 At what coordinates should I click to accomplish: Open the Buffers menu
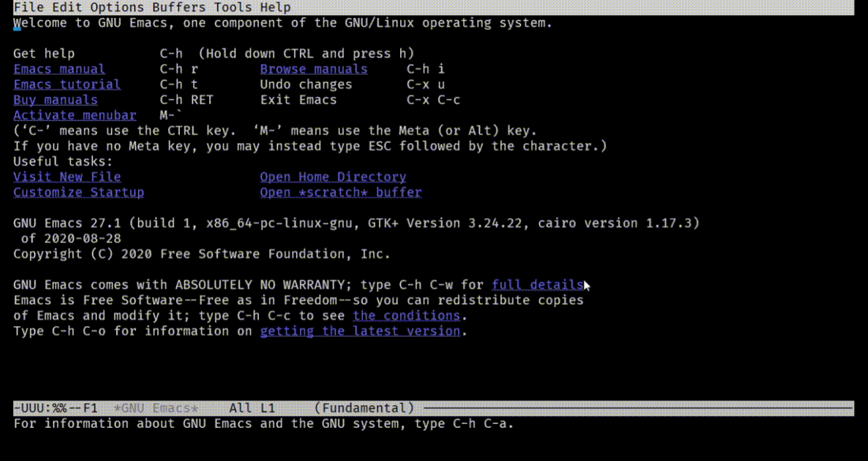(x=179, y=7)
